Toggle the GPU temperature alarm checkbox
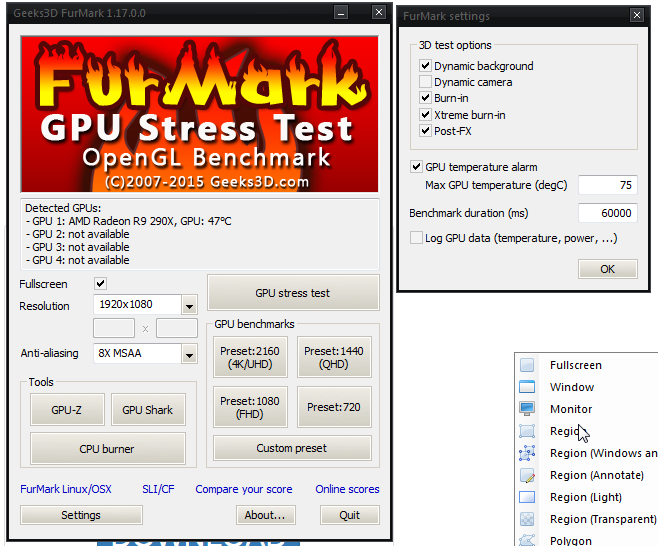The height and width of the screenshot is (546, 658). click(x=416, y=167)
